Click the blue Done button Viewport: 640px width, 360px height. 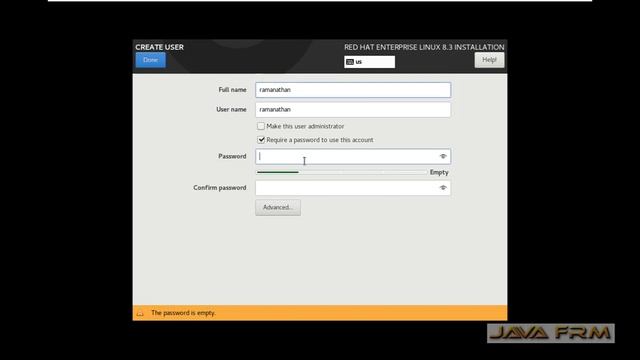[x=151, y=60]
